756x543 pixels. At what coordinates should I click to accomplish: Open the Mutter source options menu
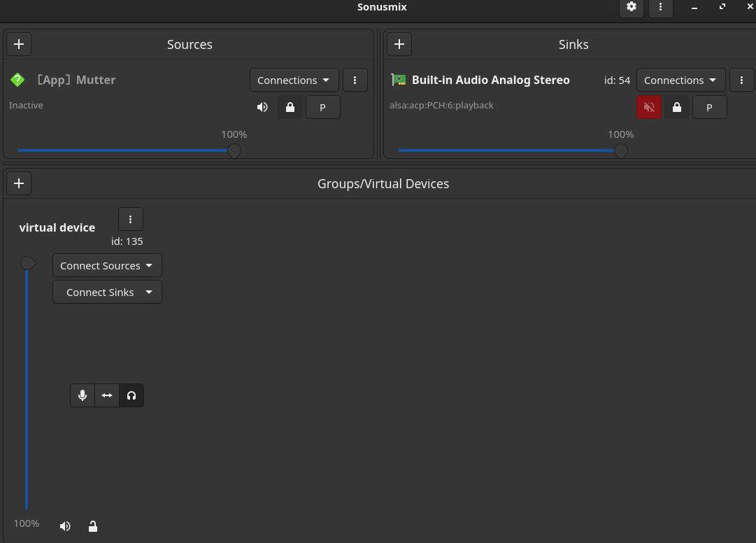[355, 80]
